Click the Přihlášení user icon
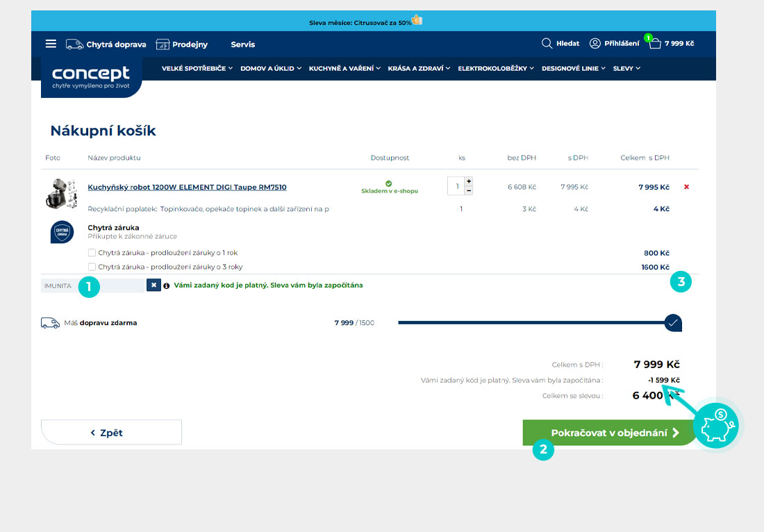764x532 pixels. pos(595,43)
